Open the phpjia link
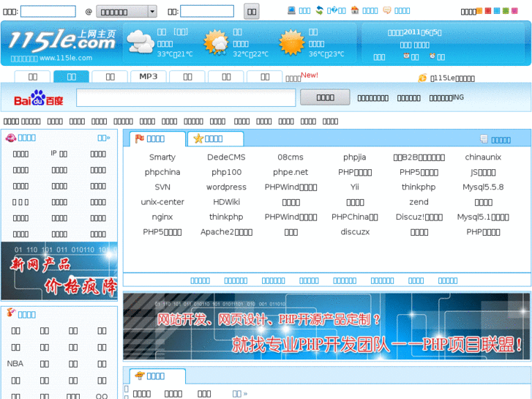This screenshot has width=532, height=399. tap(355, 157)
